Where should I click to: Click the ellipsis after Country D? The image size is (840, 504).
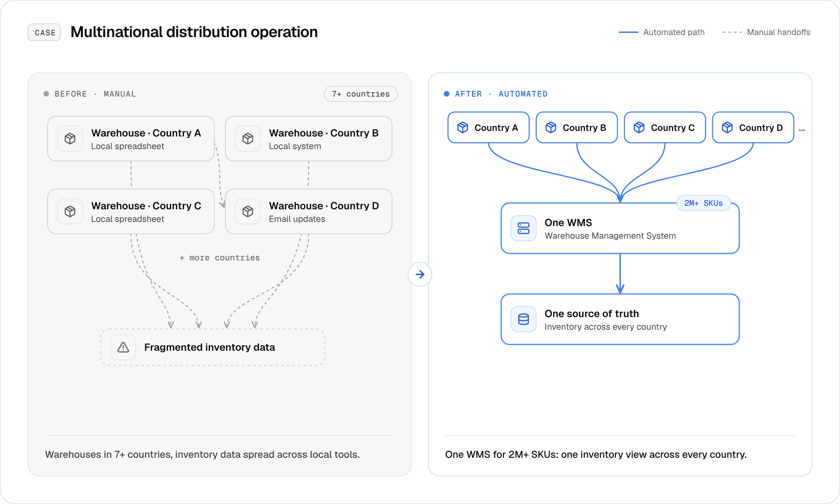(802, 130)
